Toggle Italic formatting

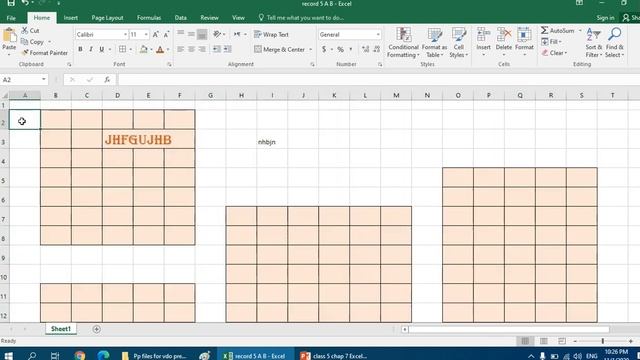(91, 49)
